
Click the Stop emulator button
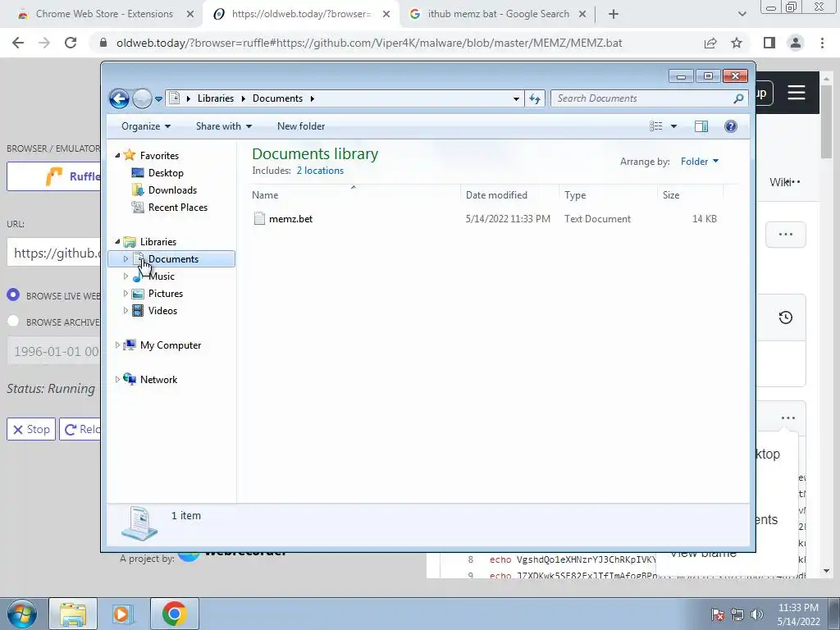point(31,429)
